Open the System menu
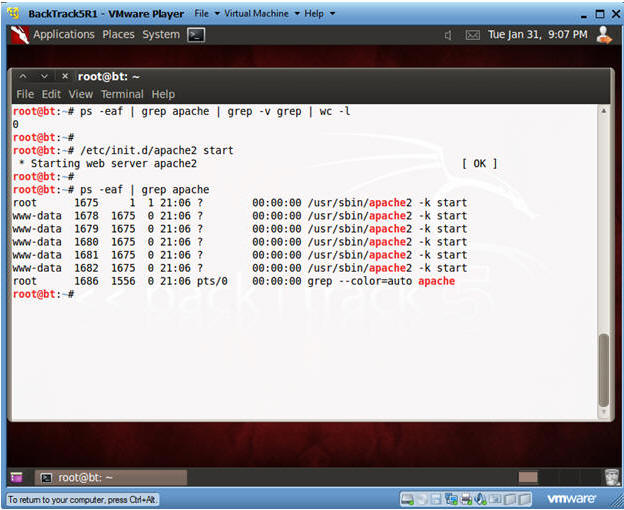This screenshot has width=624, height=510. (x=161, y=35)
